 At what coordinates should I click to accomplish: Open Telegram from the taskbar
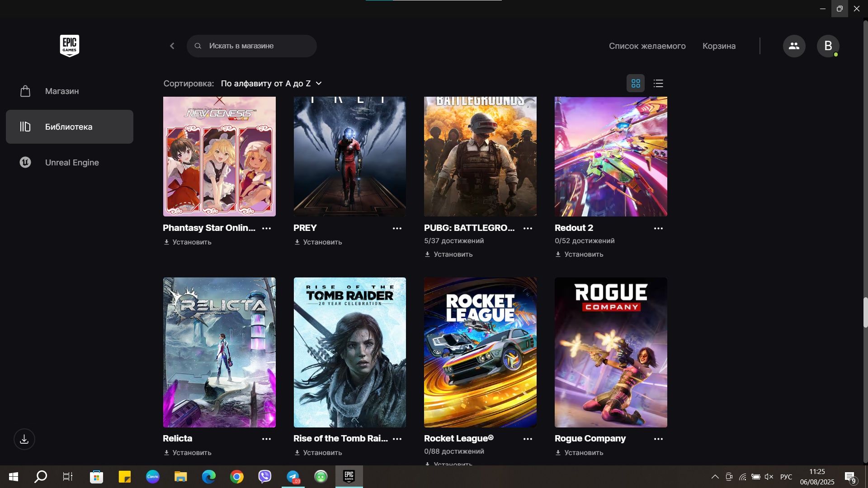click(293, 477)
